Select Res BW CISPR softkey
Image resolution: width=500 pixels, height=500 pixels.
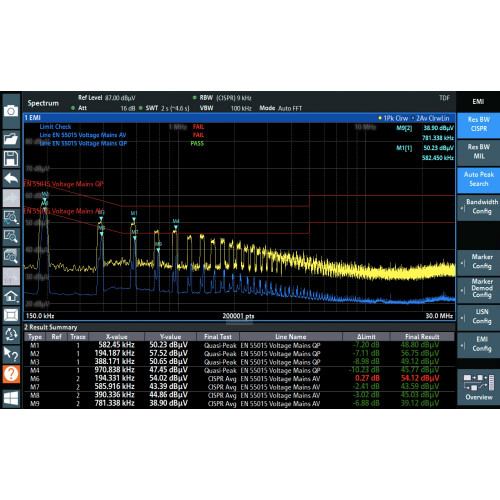(x=478, y=124)
